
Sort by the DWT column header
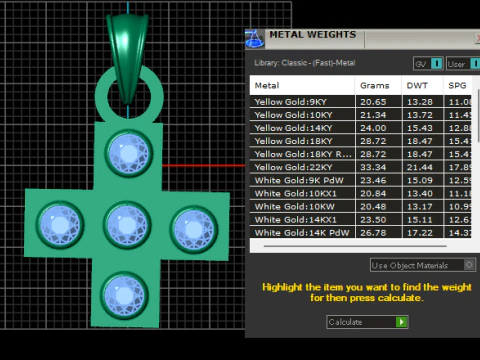point(423,85)
